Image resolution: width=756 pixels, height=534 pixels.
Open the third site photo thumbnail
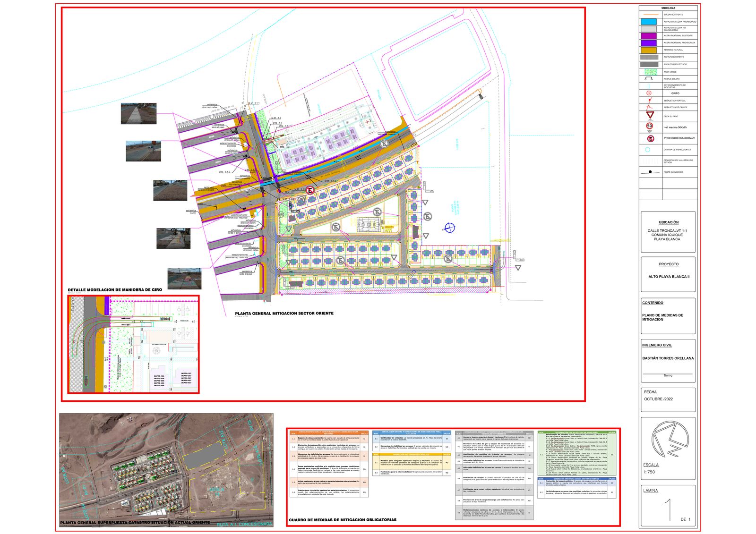click(x=170, y=190)
